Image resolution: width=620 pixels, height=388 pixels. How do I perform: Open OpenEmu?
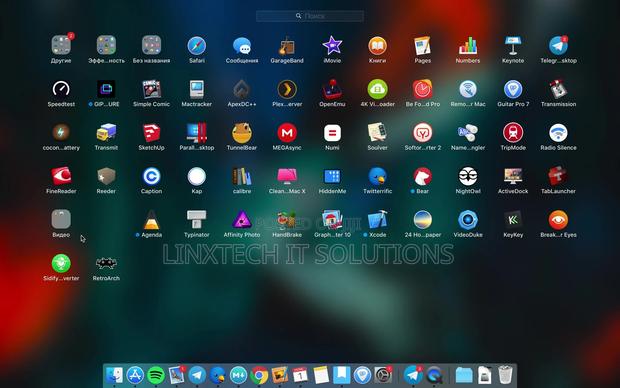[x=332, y=89]
